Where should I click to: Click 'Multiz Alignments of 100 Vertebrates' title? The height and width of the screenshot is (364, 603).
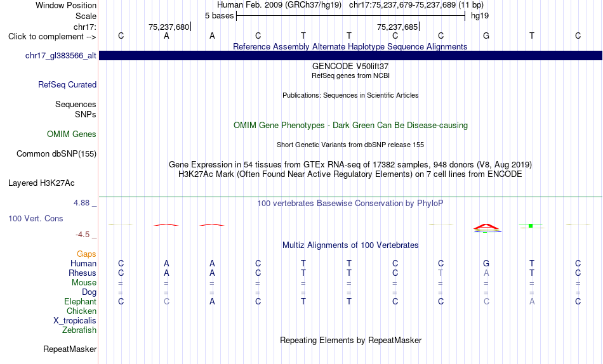pyautogui.click(x=350, y=245)
